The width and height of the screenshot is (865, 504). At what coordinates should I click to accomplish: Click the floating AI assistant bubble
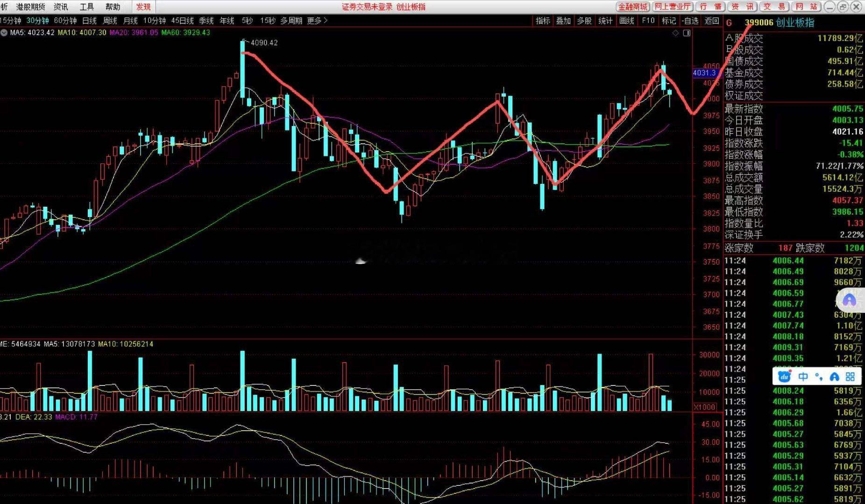pyautogui.click(x=849, y=301)
